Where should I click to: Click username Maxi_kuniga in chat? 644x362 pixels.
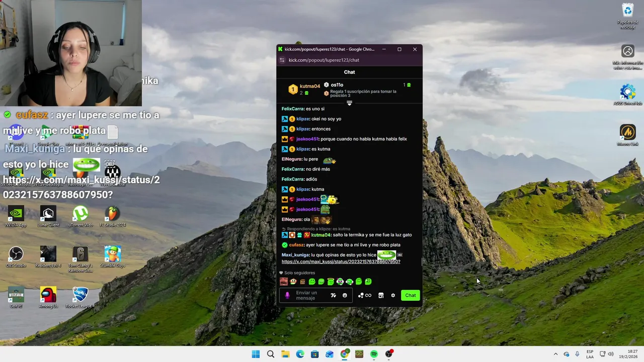tap(295, 255)
